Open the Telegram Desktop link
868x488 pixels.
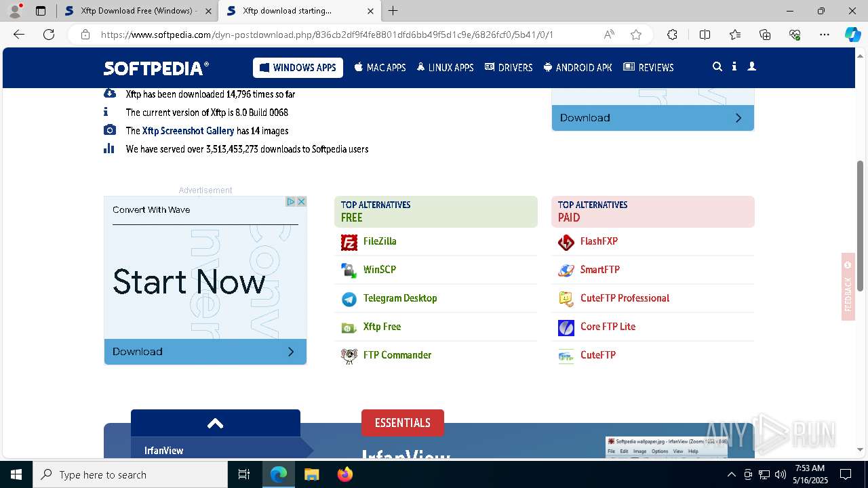tap(400, 298)
